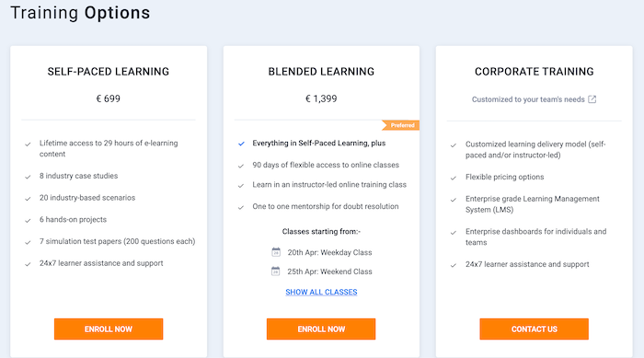Click the Contact Us button
The image size is (644, 358).
tap(534, 329)
